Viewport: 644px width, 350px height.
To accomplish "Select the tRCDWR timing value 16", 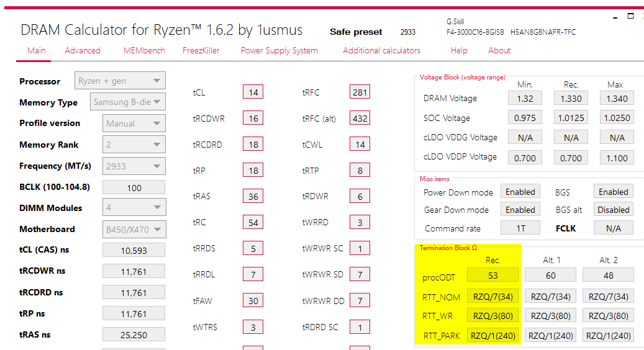I will tap(253, 118).
